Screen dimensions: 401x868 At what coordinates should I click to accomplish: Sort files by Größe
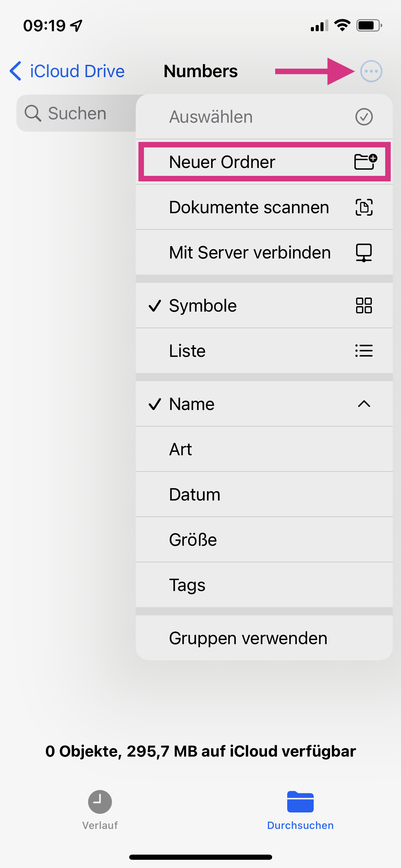point(193,540)
